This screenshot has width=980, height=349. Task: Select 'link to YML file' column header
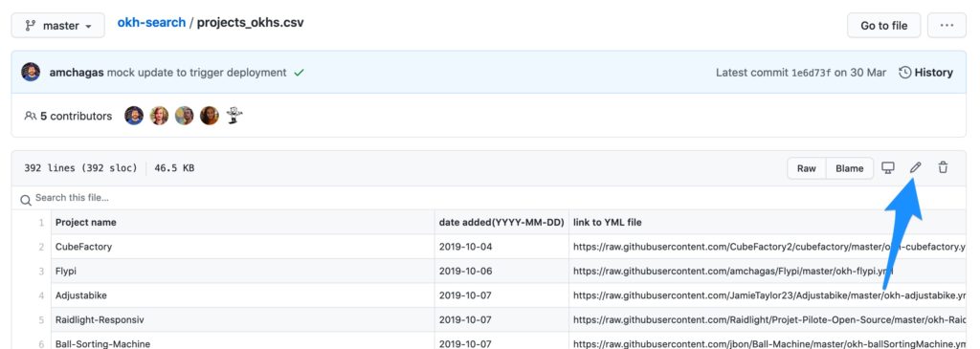tap(768, 222)
